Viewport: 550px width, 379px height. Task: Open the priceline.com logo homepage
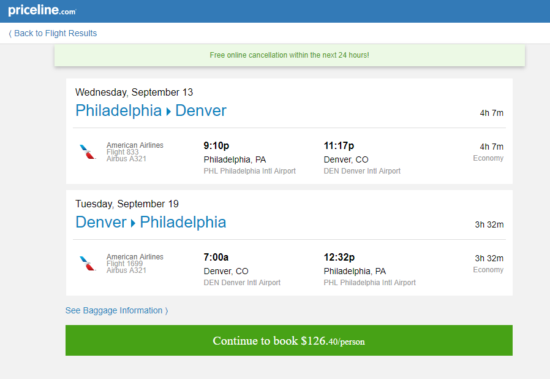42,10
